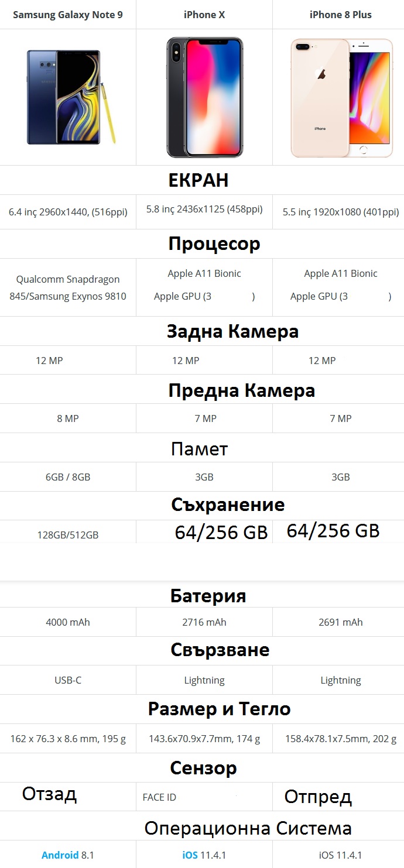Click the Операционна Система heading

(248, 828)
